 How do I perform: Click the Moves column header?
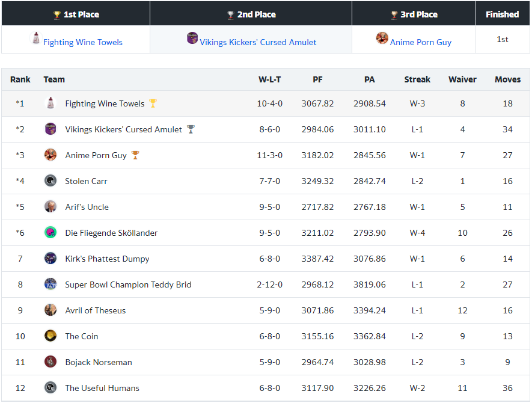[x=507, y=79]
